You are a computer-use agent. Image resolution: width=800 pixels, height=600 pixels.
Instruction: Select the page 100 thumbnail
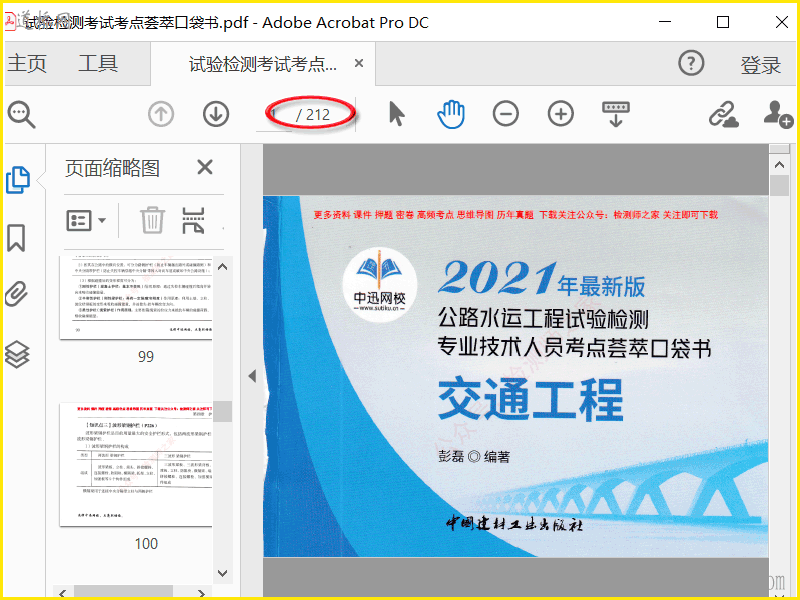pyautogui.click(x=136, y=464)
